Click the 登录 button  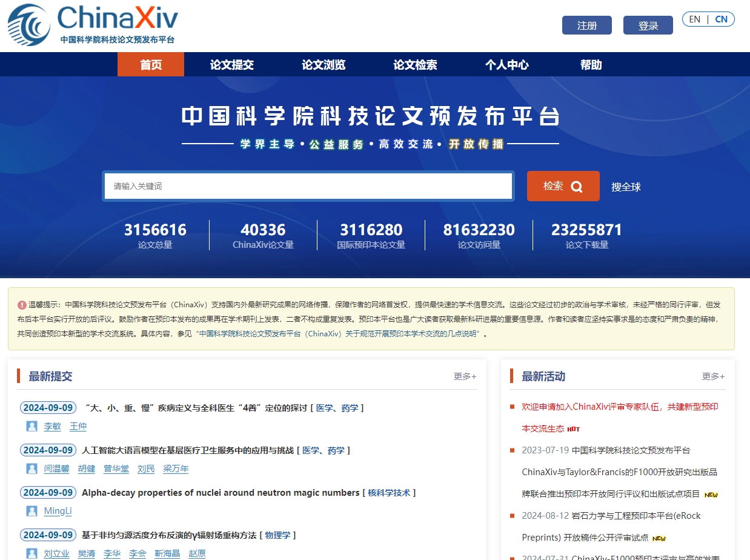[648, 25]
